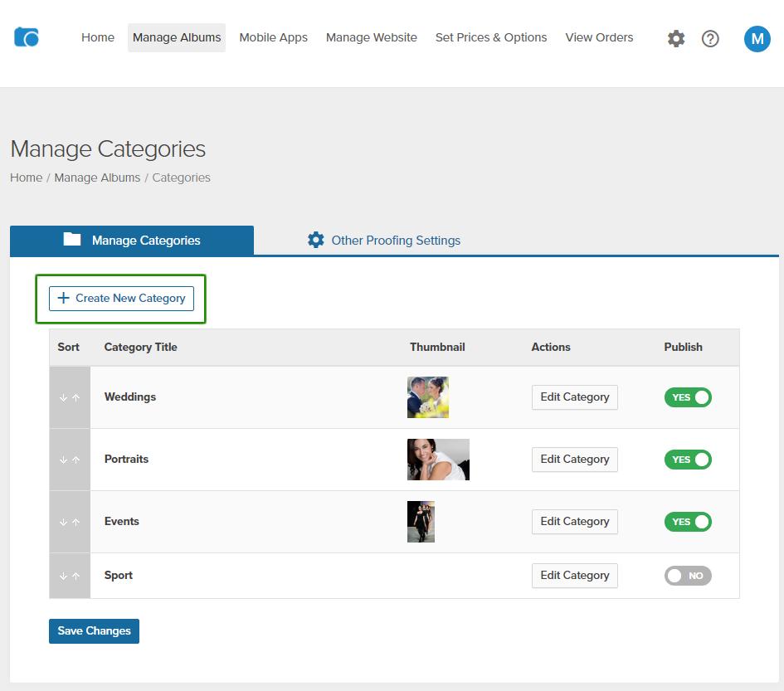The width and height of the screenshot is (784, 691).
Task: Move Portraits category up with arrow
Action: 76,460
